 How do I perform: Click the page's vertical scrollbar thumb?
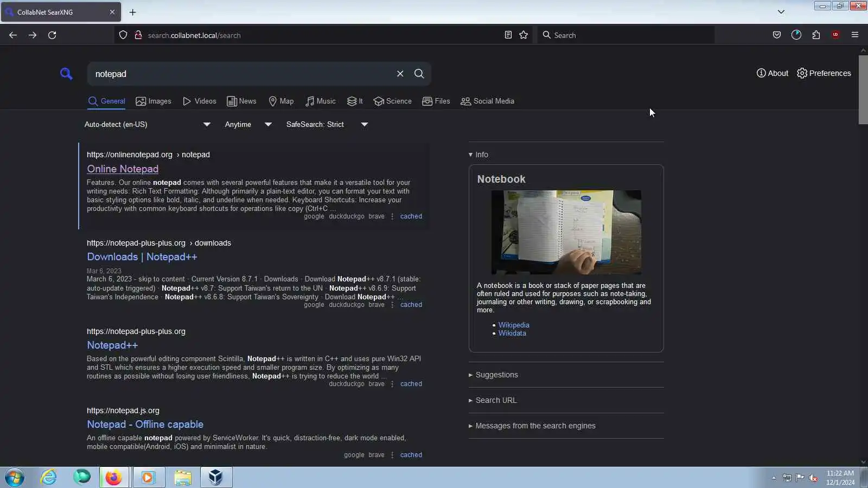[863, 89]
